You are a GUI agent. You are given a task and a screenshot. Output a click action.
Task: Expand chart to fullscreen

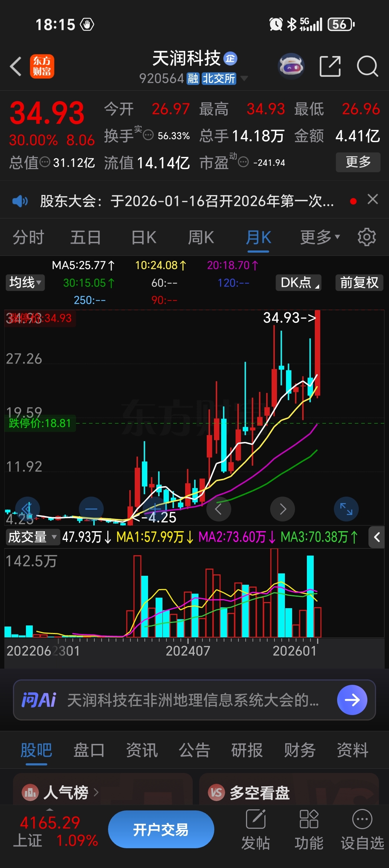pyautogui.click(x=346, y=509)
